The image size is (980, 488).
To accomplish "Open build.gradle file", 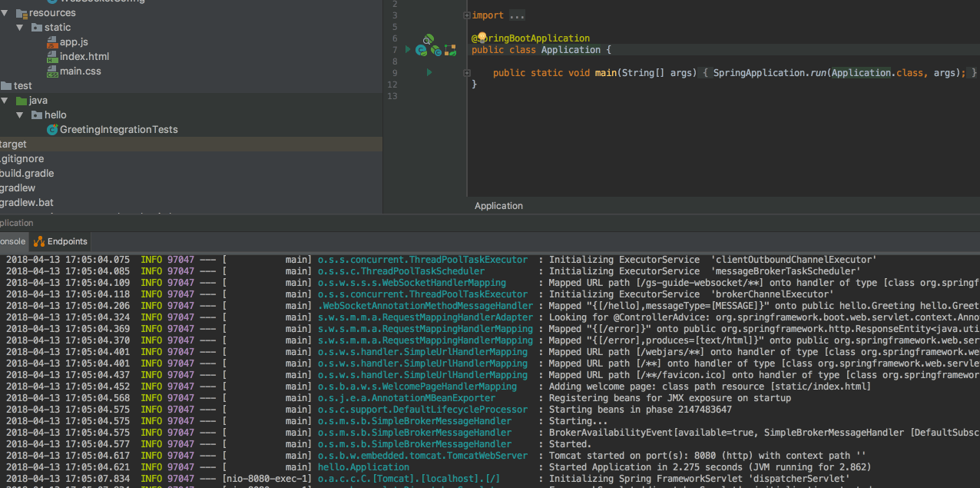I will 27,174.
